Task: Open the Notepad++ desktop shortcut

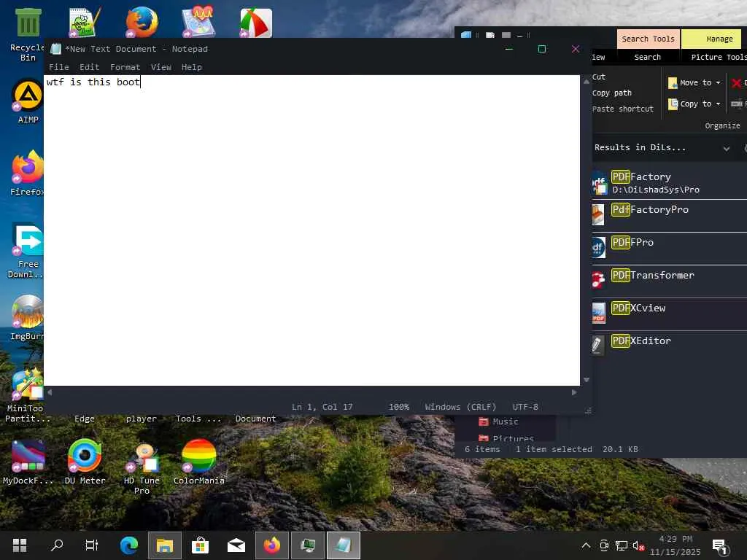Action: point(85,22)
